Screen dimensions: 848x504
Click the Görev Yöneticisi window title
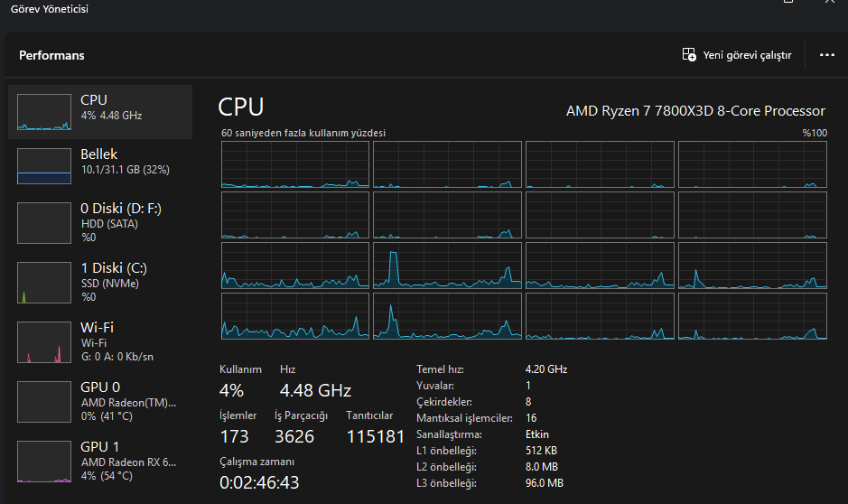[x=49, y=9]
